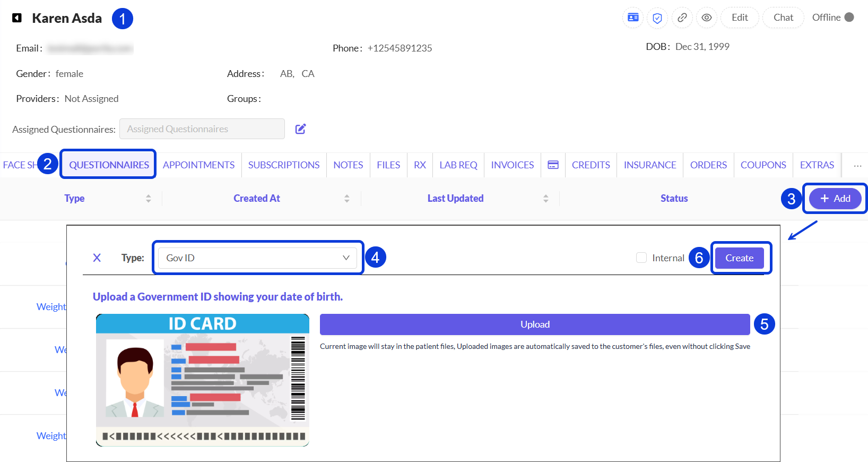Open the credit card tab icon

[553, 165]
